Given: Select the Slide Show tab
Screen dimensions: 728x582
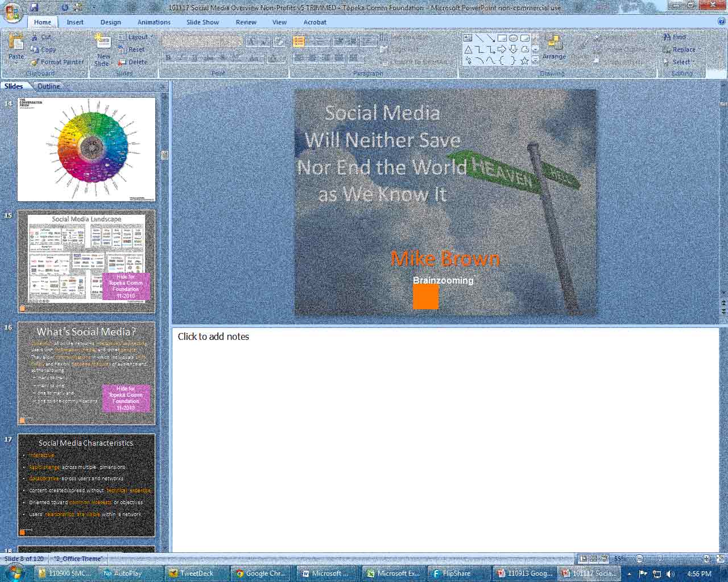Looking at the screenshot, I should tap(202, 22).
